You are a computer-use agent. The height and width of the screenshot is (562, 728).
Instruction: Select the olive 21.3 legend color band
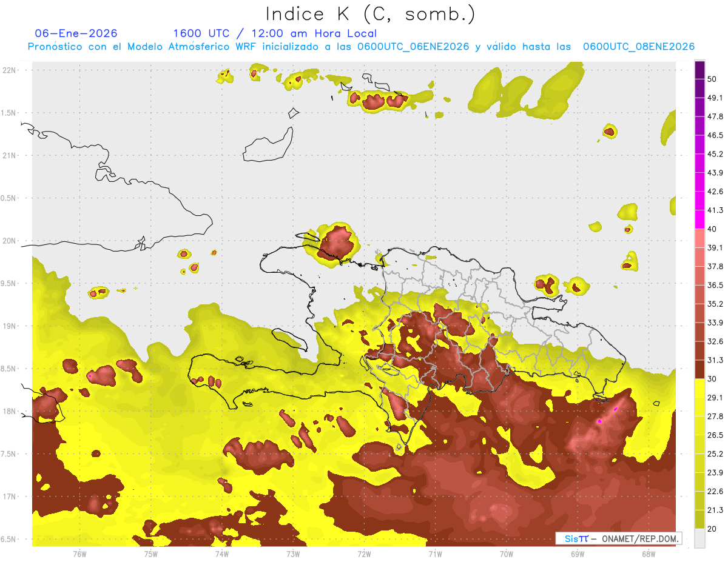click(699, 500)
